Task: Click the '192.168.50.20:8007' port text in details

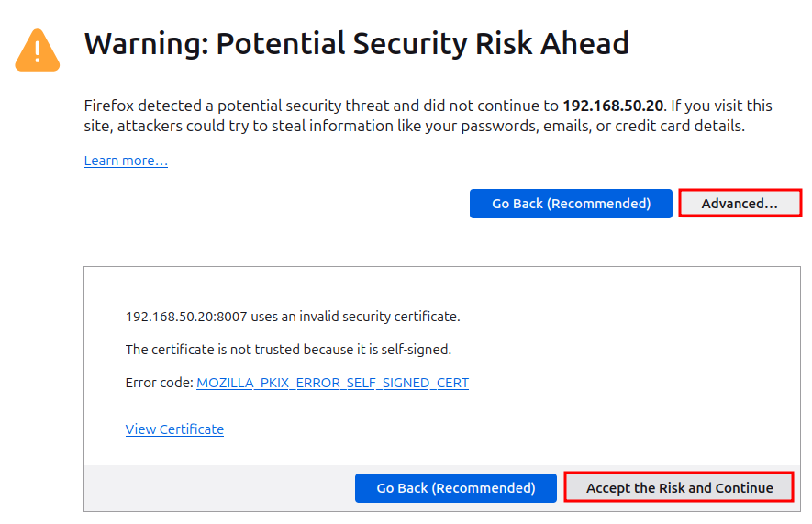Action: 186,317
